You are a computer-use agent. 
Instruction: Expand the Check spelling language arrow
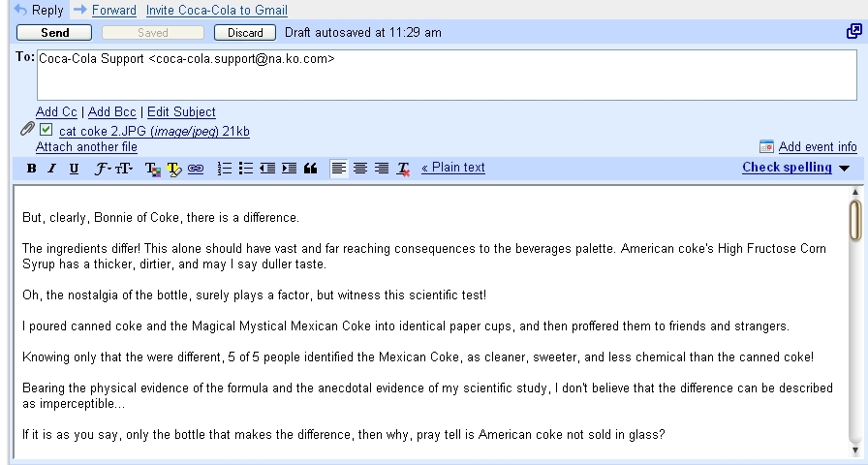[844, 169]
